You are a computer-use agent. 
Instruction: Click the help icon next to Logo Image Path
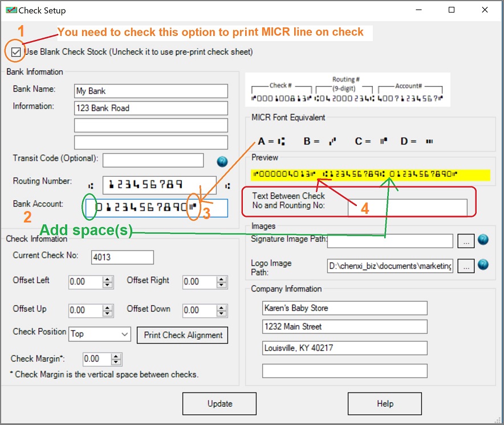pos(483,265)
